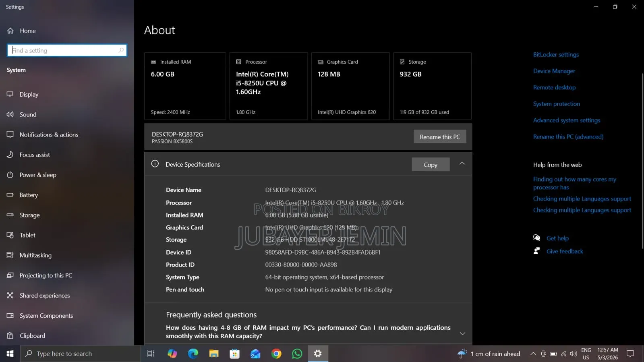Launch Copilot from the taskbar

click(172, 354)
